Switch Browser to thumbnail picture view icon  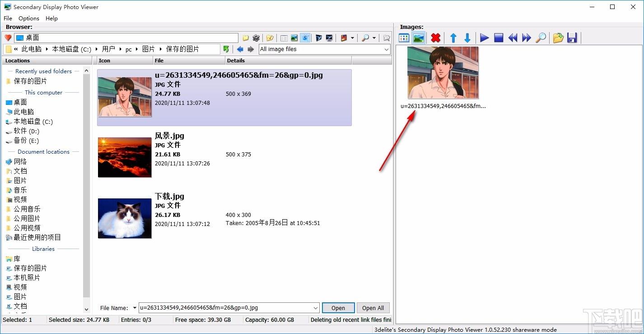pyautogui.click(x=294, y=38)
